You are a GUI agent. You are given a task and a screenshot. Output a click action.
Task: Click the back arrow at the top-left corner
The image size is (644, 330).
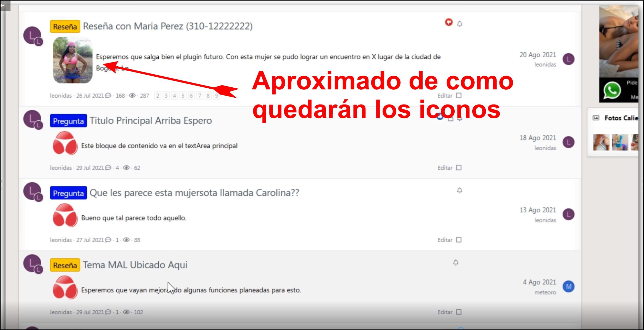tap(3, 5)
